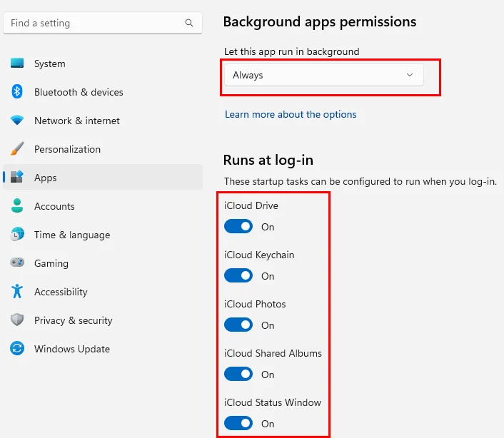Click the Bluetooth icon in sidebar
Screen dimensions: 504x438
(x=17, y=91)
